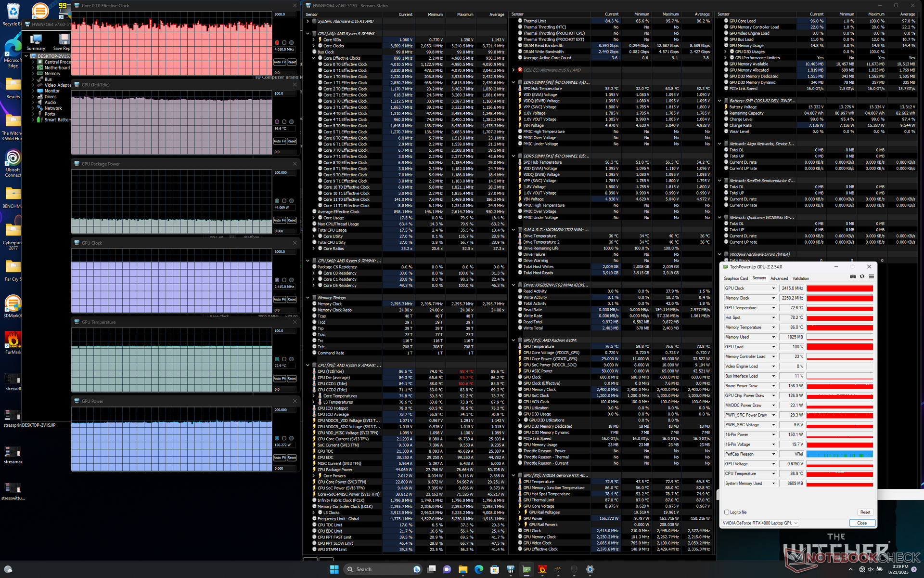Switch to Graphics Card tab in GPU-Z
Screen dimensions: 924x578
(x=736, y=278)
